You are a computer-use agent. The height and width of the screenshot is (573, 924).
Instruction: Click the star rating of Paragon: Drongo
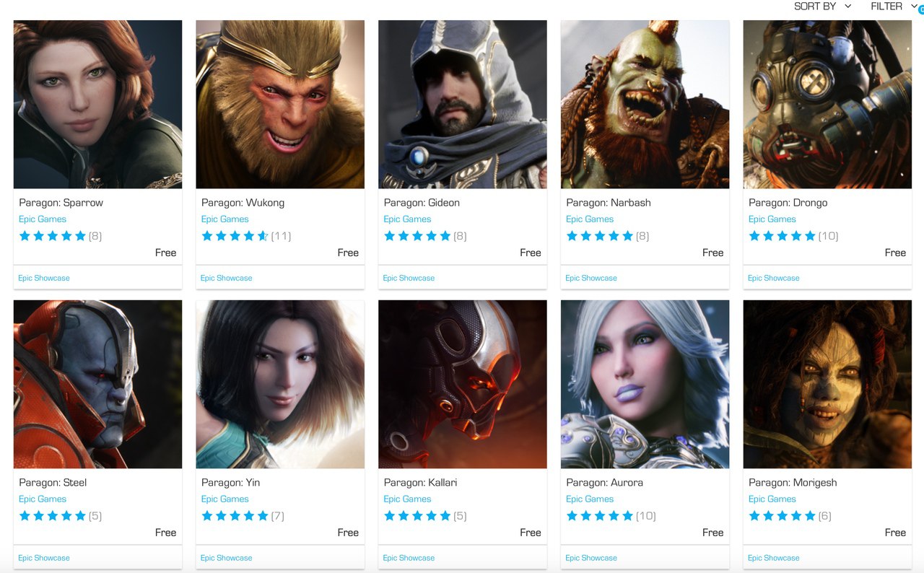tap(782, 236)
